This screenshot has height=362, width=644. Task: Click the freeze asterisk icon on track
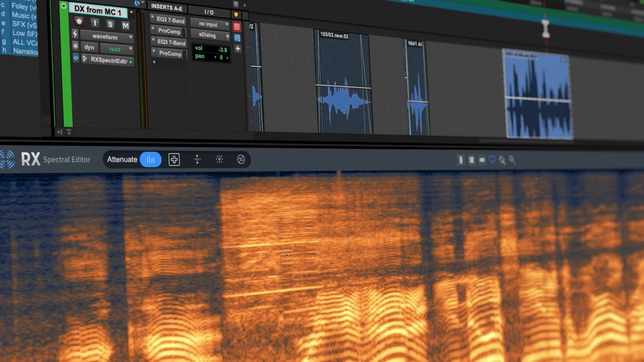[75, 46]
